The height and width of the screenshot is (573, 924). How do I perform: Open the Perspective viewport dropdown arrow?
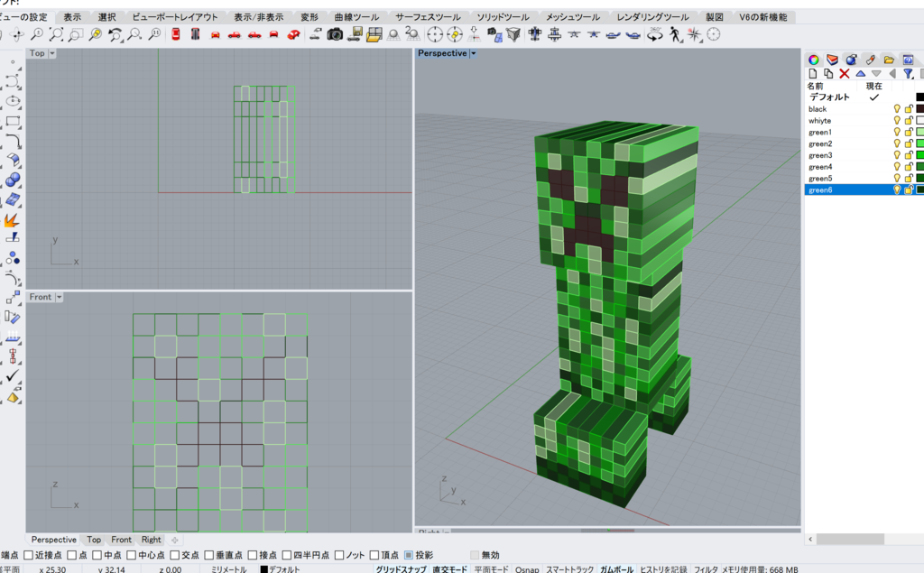pos(473,53)
